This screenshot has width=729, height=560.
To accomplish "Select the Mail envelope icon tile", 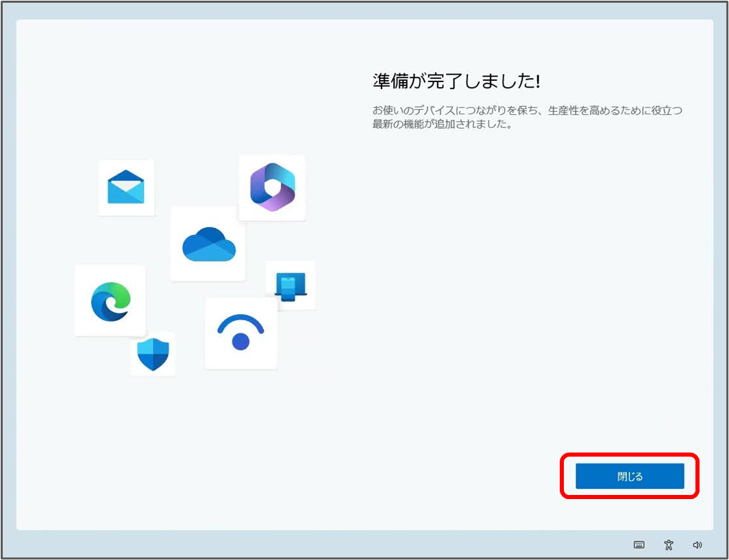I will tap(126, 188).
